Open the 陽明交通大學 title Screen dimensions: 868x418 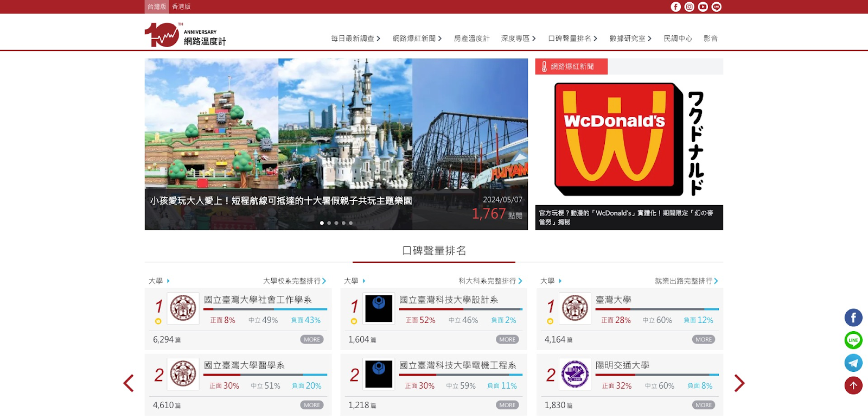[x=622, y=365]
